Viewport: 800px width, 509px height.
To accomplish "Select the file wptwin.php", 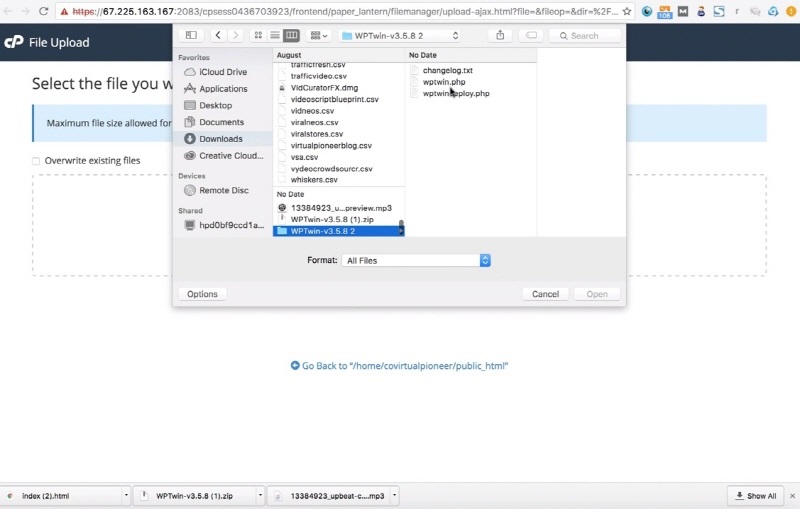I will (x=444, y=82).
